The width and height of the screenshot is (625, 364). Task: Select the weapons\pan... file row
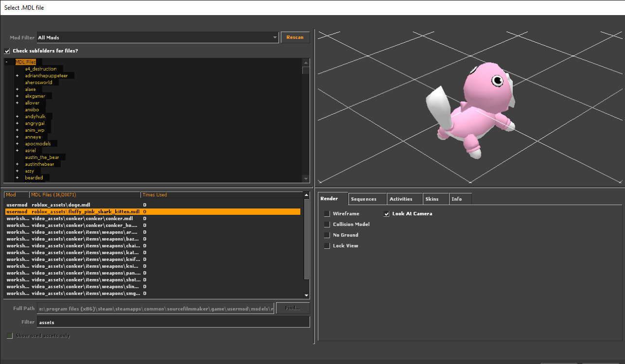153,273
